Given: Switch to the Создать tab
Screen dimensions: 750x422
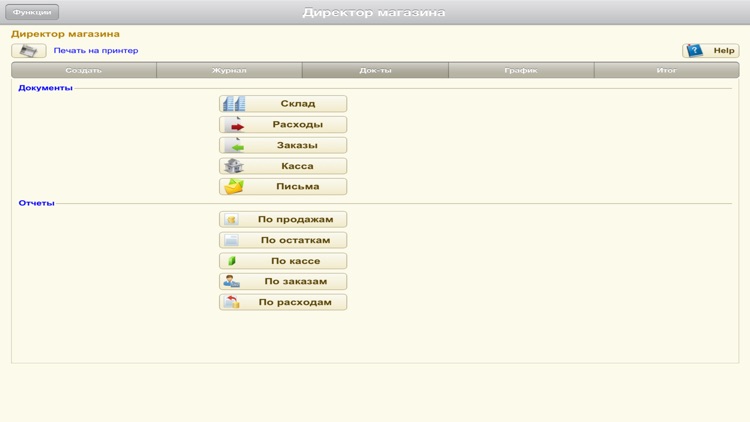Looking at the screenshot, I should point(84,70).
